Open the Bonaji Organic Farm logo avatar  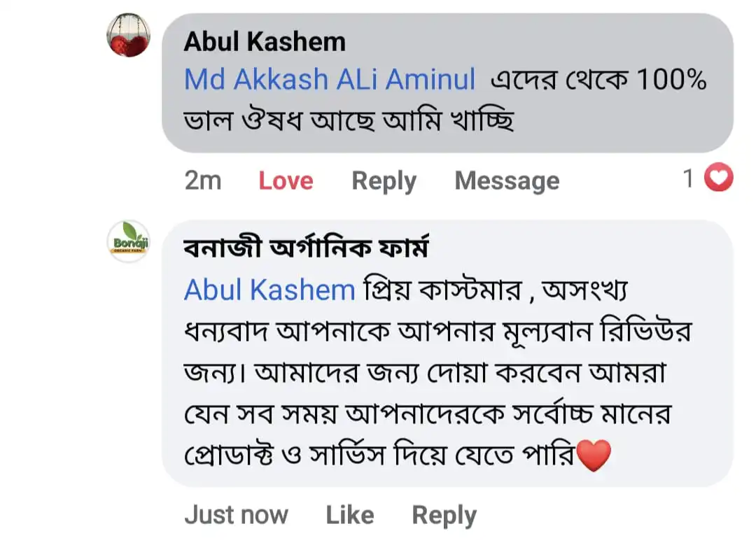(x=128, y=241)
